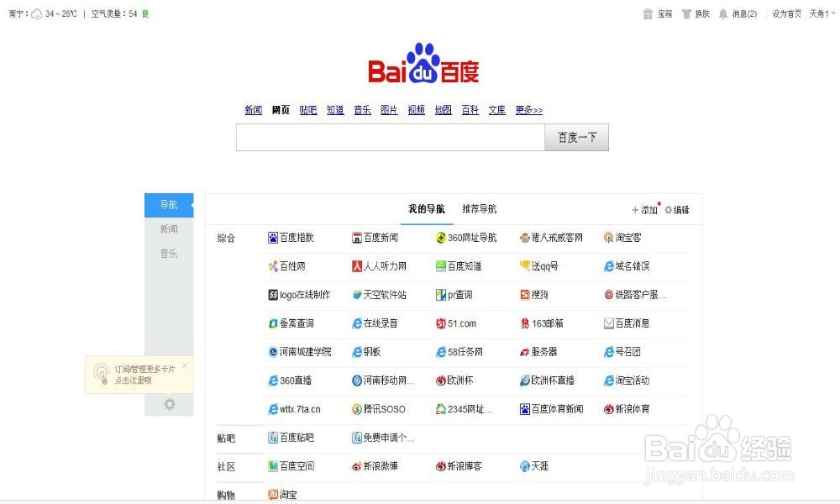This screenshot has width=840, height=504.
Task: Open the 更多>> link
Action: (x=528, y=110)
